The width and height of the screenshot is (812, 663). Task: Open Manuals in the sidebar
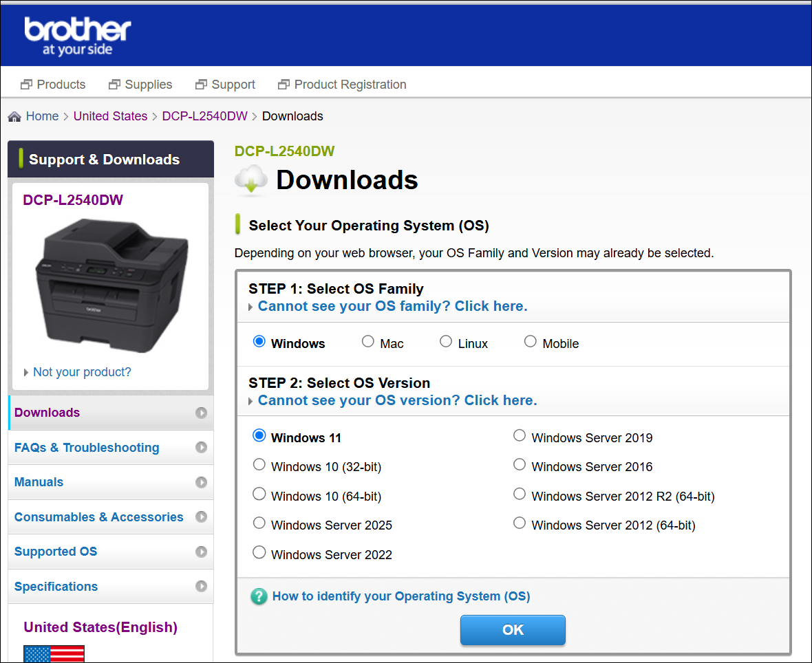click(x=111, y=482)
